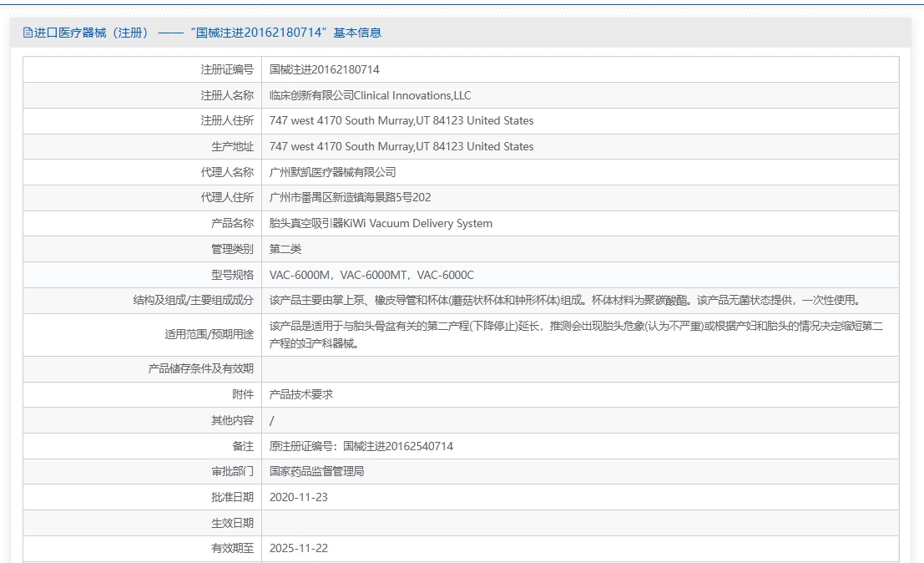Select registration number 国械注进20162180714 in the table

[325, 69]
